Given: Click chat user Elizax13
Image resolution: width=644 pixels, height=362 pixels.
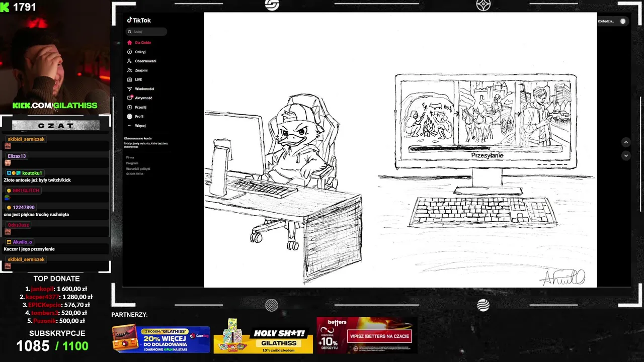Looking at the screenshot, I should click(17, 156).
